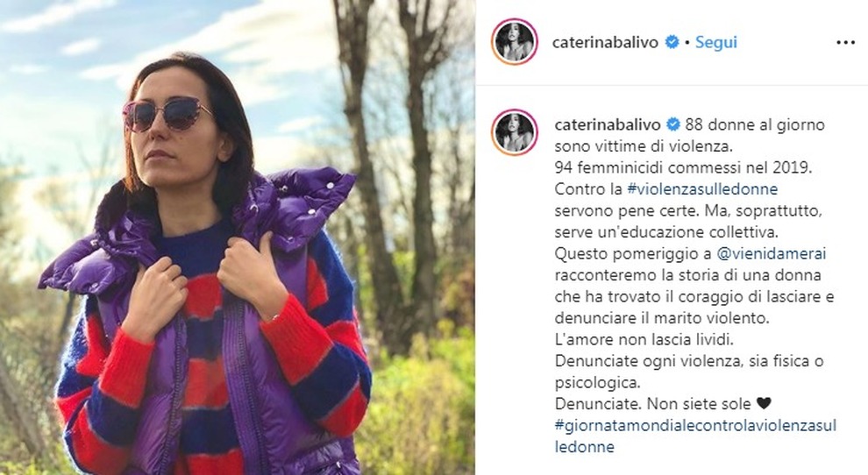Click caption text '88 donne al giorno'
868x475 pixels.
click(755, 125)
